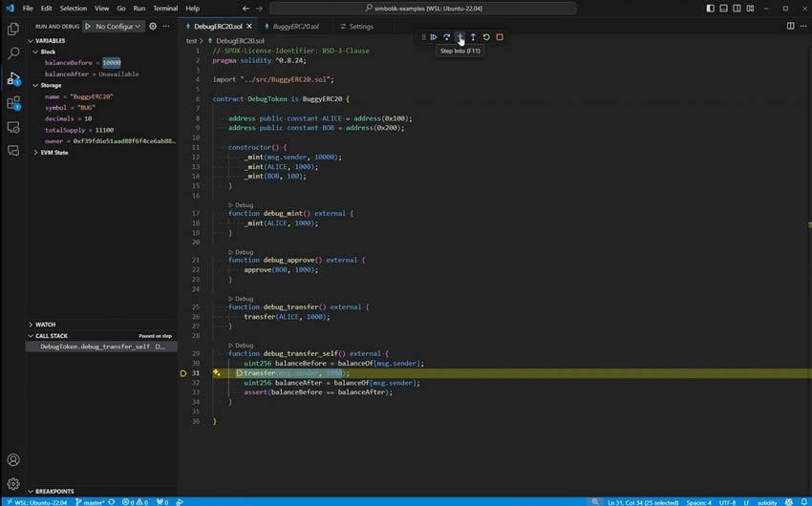This screenshot has width=812, height=506.
Task: Switch to the BuggyERC20.sol tab
Action: [x=294, y=27]
